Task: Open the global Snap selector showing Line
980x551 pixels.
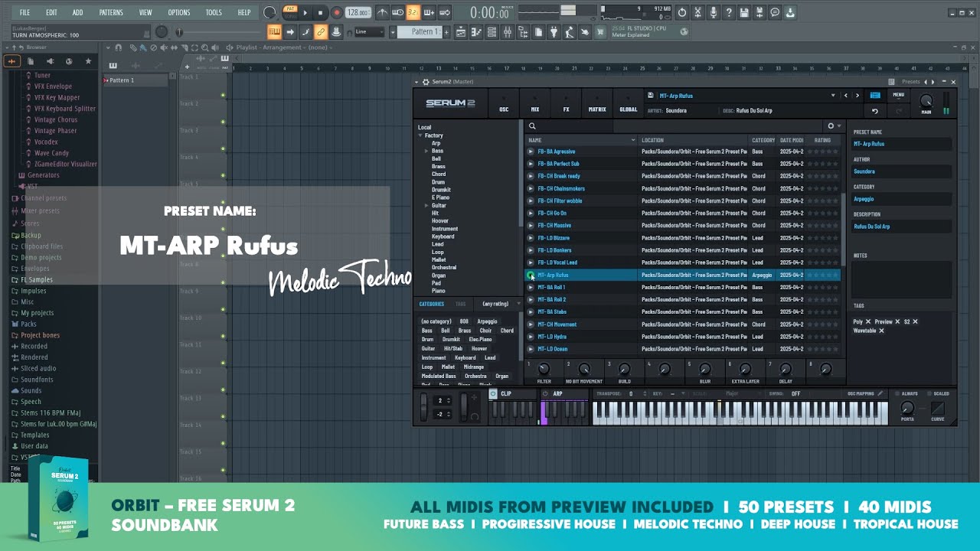Action: click(371, 32)
